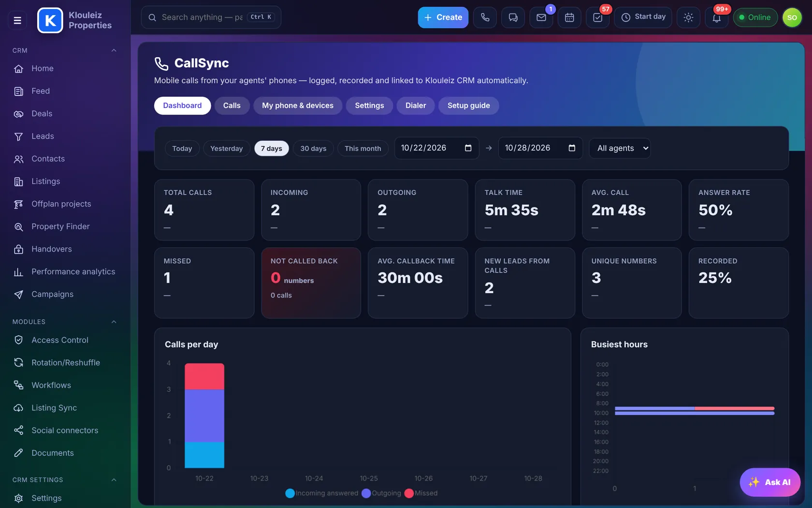Select the 30 days range chip

click(313, 149)
